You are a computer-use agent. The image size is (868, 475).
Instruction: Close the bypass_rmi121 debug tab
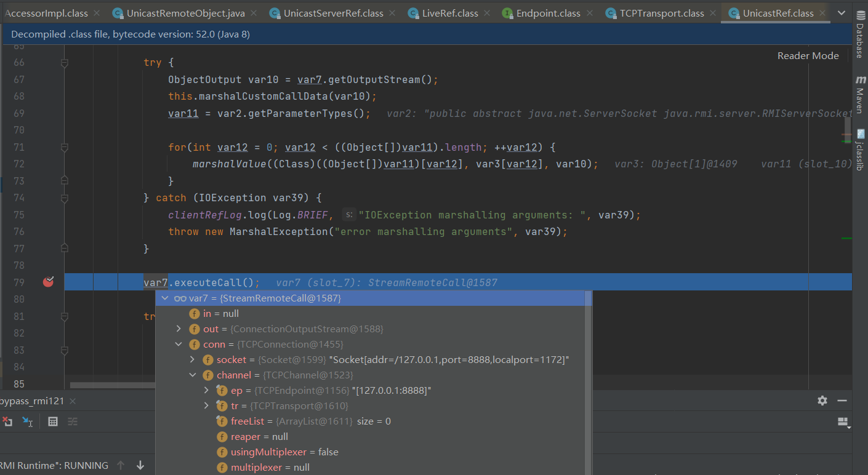73,401
